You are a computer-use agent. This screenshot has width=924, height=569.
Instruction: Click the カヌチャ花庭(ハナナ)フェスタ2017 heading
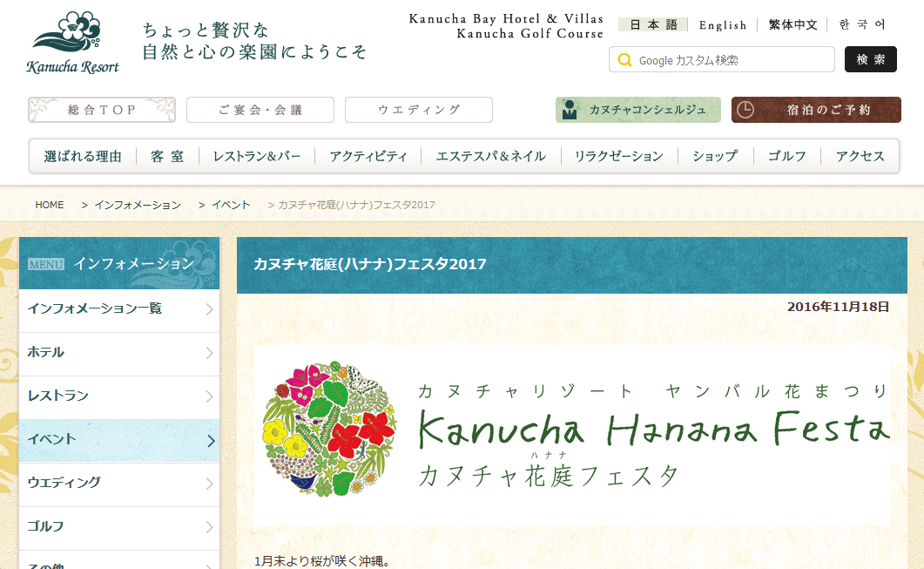370,264
